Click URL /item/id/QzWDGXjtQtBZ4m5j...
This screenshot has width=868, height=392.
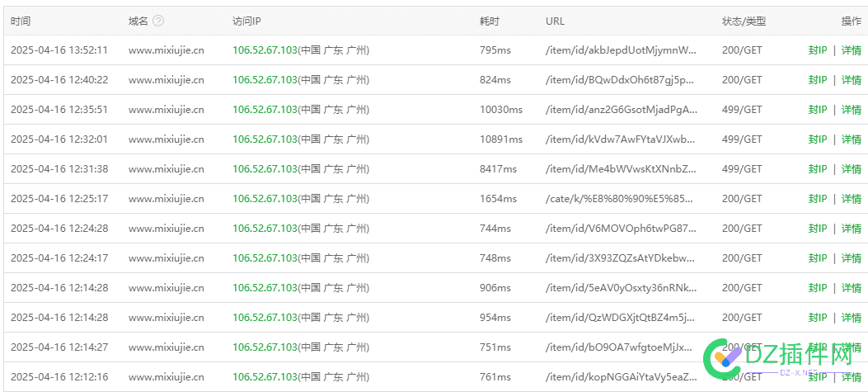(x=619, y=317)
